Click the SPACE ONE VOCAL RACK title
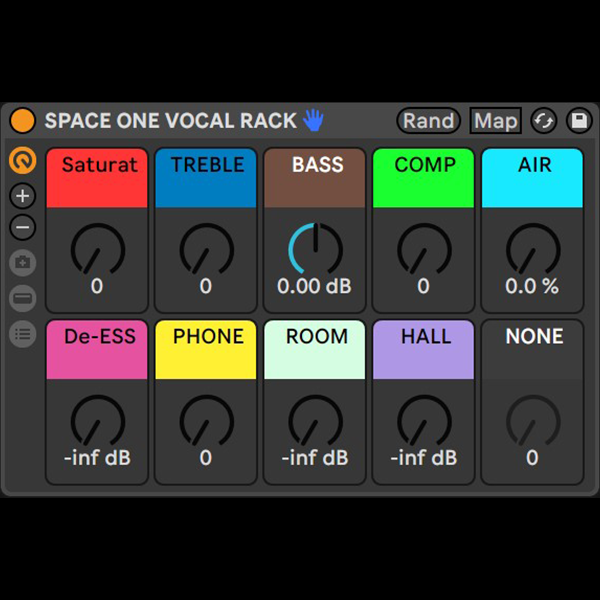 click(171, 121)
